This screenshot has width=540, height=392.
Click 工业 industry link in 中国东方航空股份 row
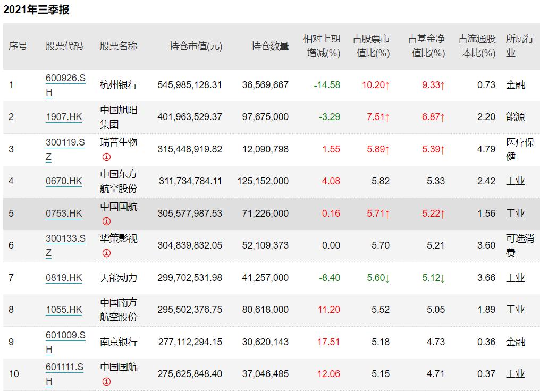click(x=515, y=181)
